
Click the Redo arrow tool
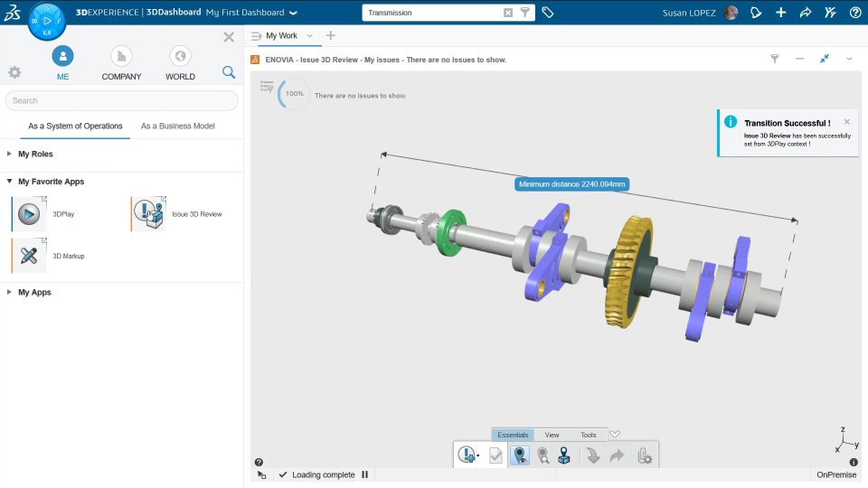point(616,455)
